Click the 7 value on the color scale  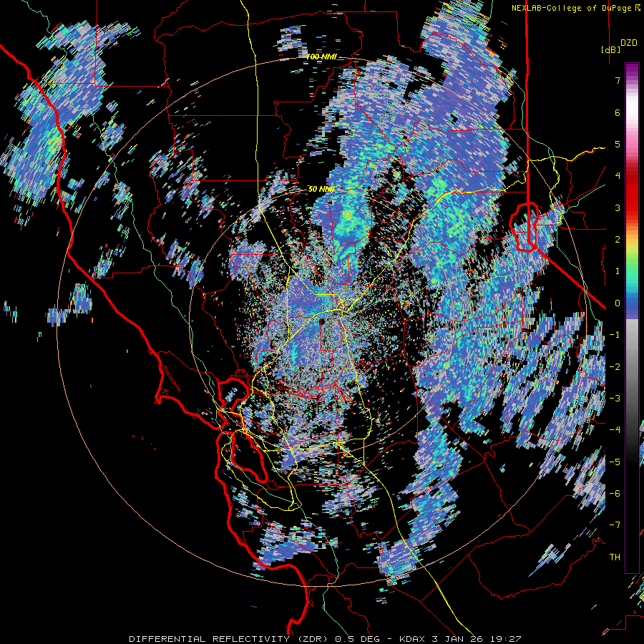(x=618, y=80)
